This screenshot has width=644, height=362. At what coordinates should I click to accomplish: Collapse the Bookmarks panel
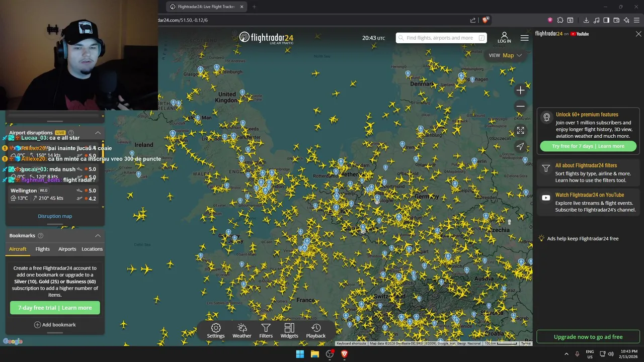(x=98, y=236)
